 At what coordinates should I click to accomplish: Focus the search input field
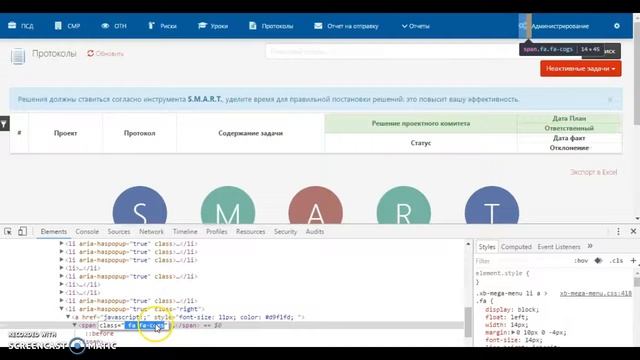click(392, 52)
